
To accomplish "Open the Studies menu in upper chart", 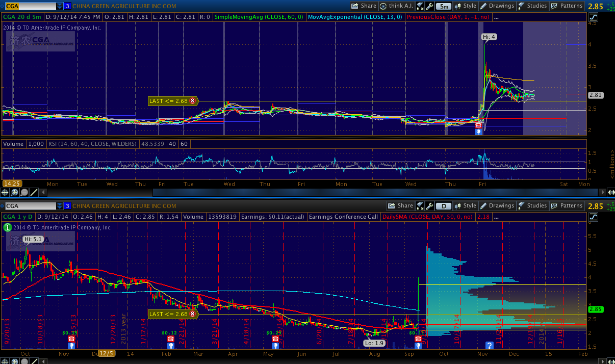I will pyautogui.click(x=532, y=6).
